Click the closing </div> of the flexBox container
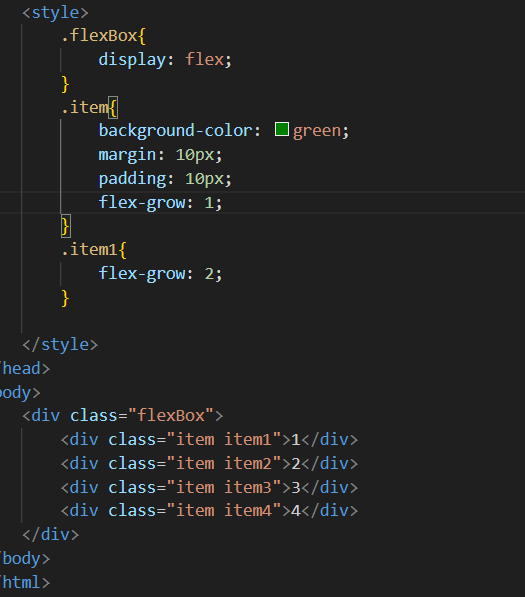This screenshot has height=597, width=525. (51, 535)
